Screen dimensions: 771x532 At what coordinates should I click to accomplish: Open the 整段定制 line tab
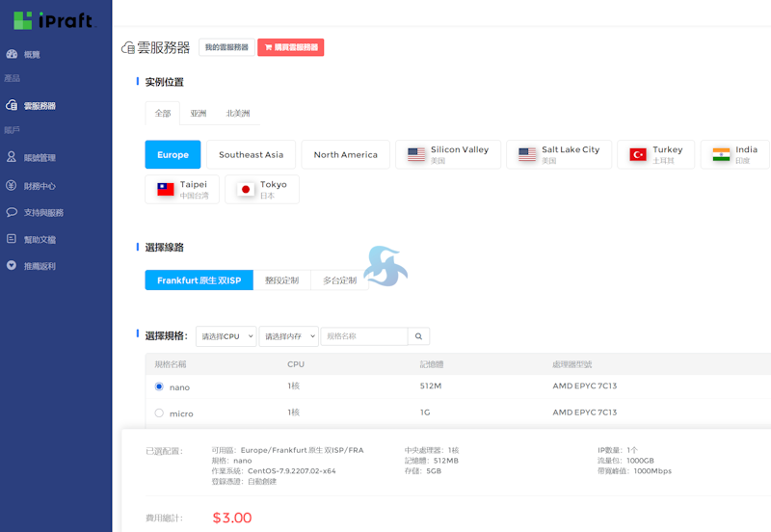click(281, 280)
